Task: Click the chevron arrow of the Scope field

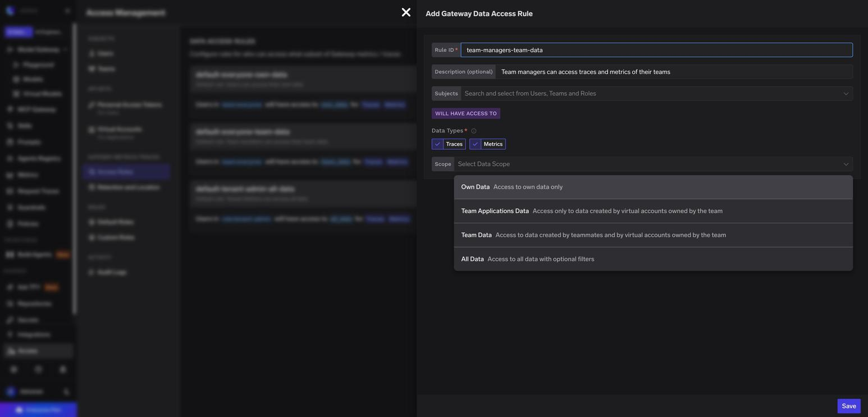Action: pyautogui.click(x=846, y=164)
